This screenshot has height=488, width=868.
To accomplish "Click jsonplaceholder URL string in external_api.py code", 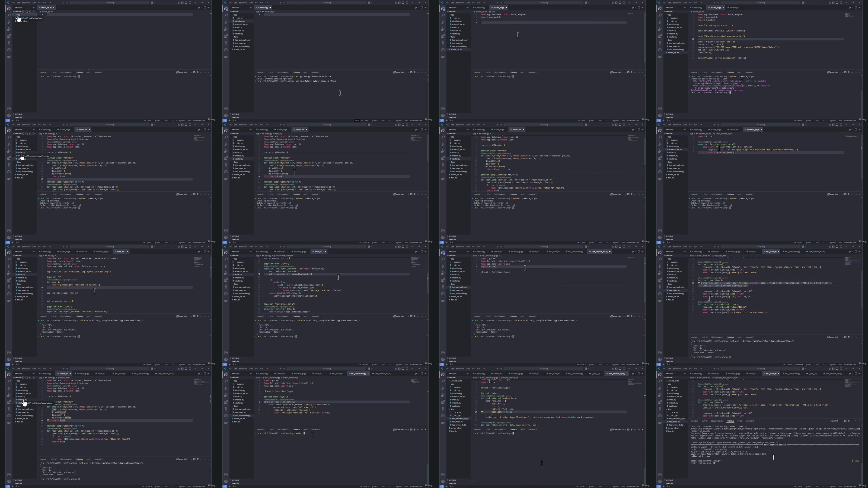I will click(769, 150).
